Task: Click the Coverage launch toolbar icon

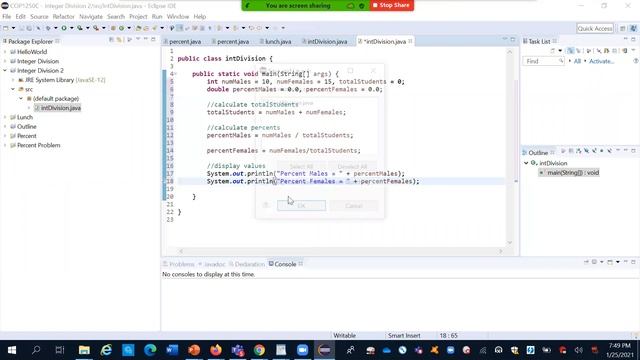Action: click(x=80, y=28)
